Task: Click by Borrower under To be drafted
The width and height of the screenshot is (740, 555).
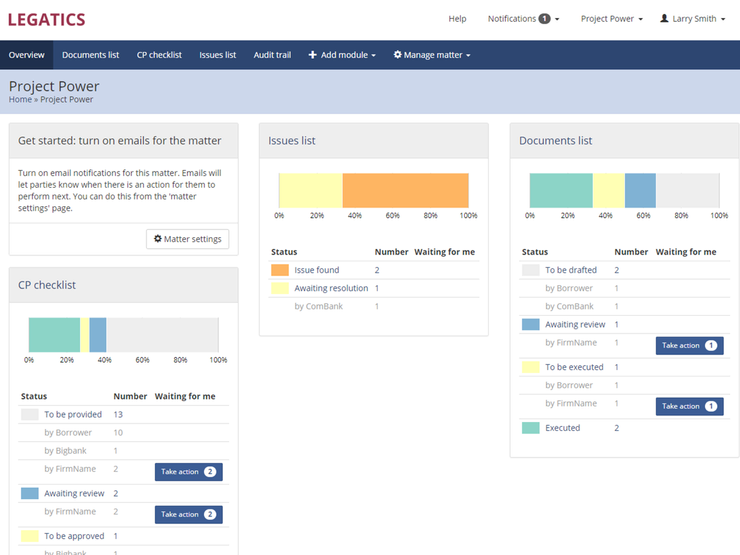Action: click(x=624, y=288)
